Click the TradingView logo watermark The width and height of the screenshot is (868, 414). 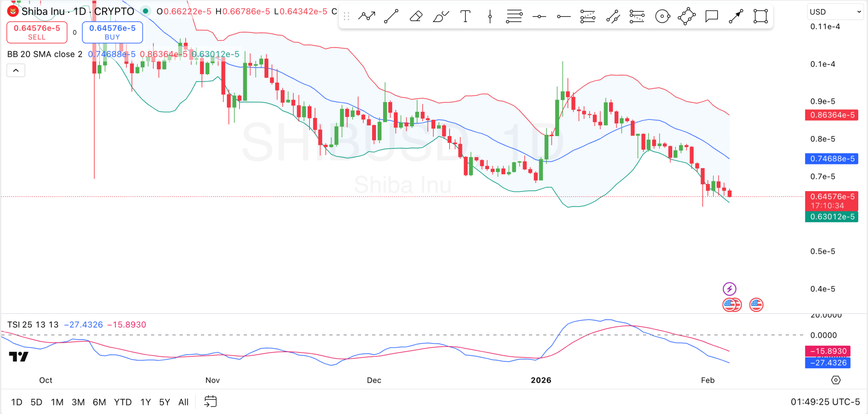[19, 357]
